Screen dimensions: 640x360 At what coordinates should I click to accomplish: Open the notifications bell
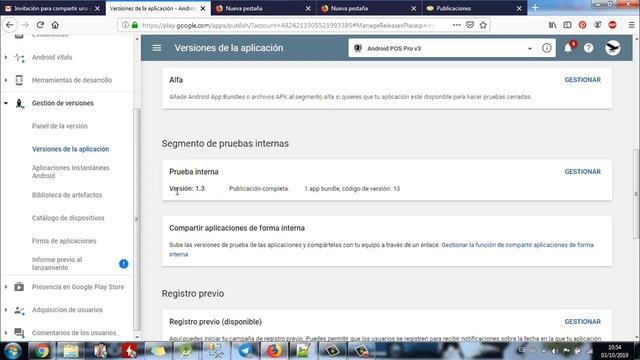pos(568,48)
